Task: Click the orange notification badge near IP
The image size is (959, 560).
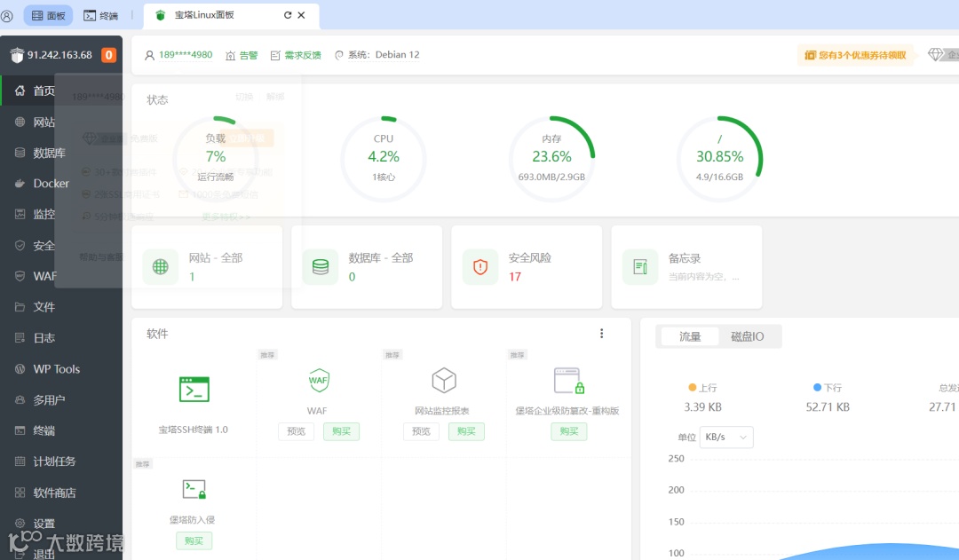Action: [x=108, y=55]
